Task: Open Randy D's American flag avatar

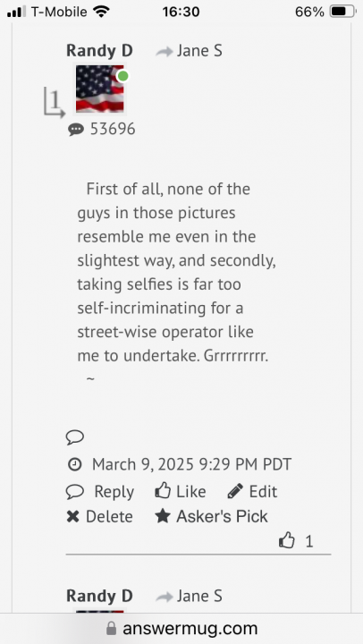Action: click(100, 89)
